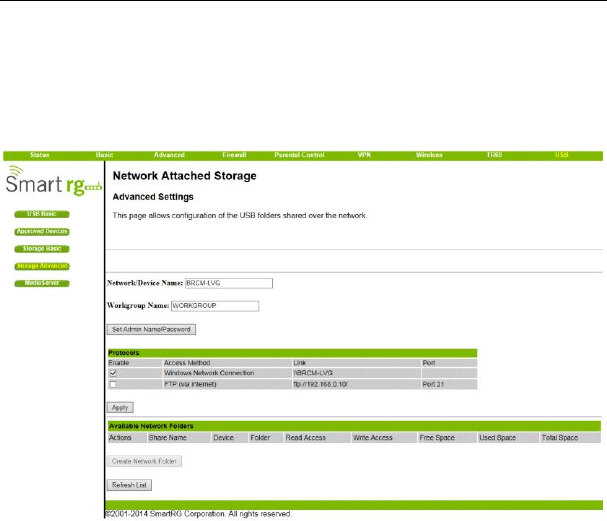Open USB Basic sidebar page

pyautogui.click(x=42, y=214)
